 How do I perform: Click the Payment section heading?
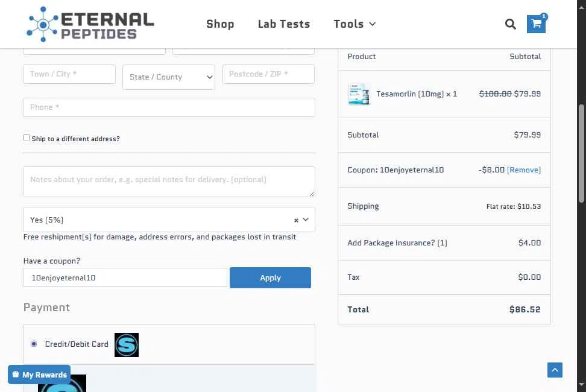click(46, 308)
